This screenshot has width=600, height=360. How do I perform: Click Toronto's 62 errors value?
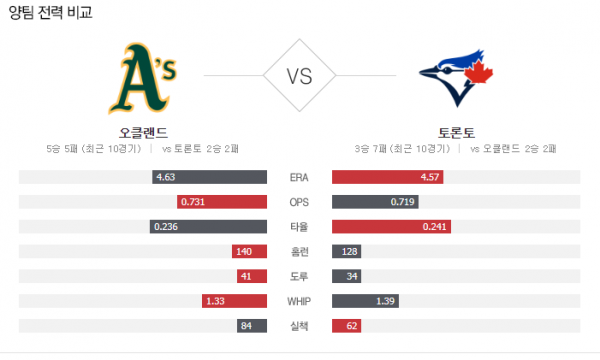[x=352, y=326]
